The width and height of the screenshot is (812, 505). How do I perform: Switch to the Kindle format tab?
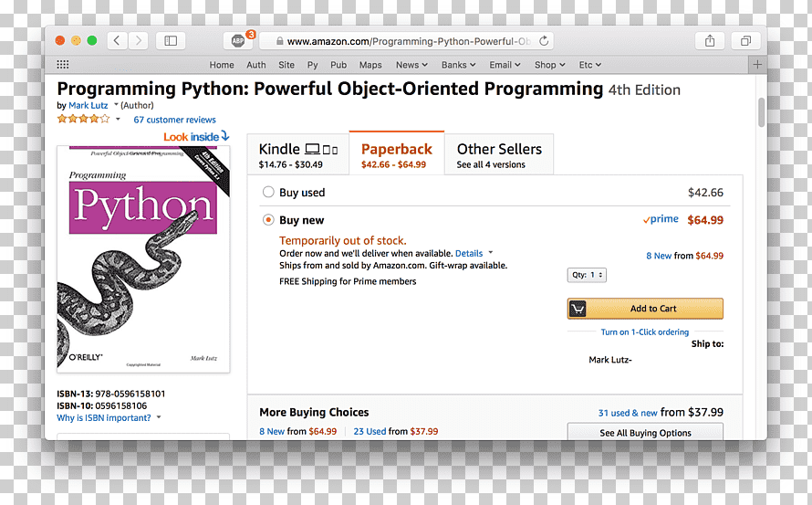(298, 154)
